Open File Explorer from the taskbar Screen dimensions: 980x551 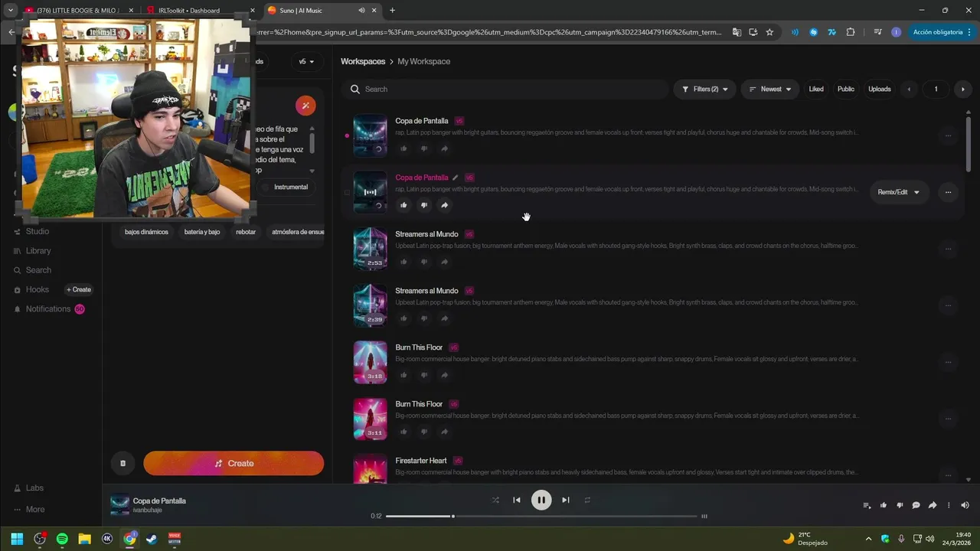84,539
